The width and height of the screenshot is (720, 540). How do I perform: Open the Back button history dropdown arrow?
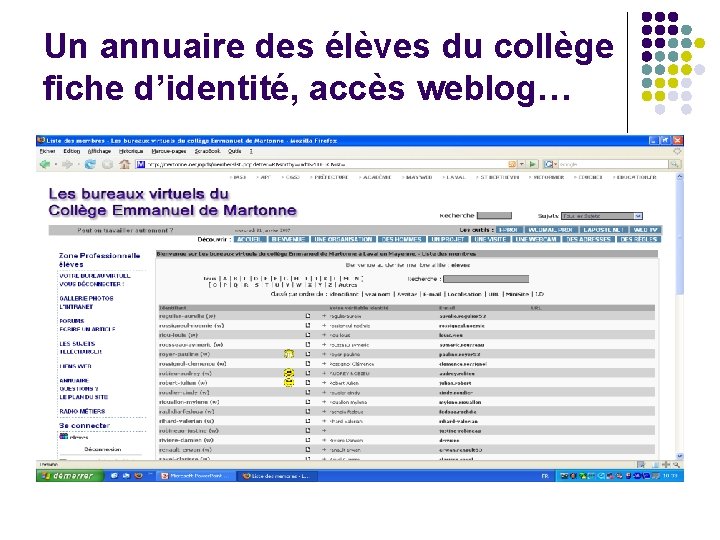[x=56, y=164]
